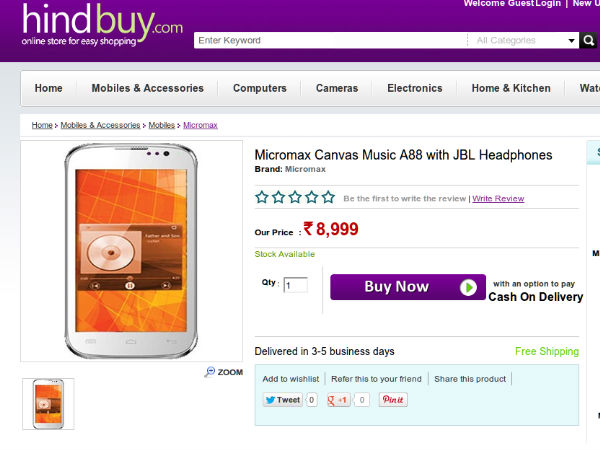600x450 pixels.
Task: Open the Mobiles & Accessories menu
Action: 147,88
